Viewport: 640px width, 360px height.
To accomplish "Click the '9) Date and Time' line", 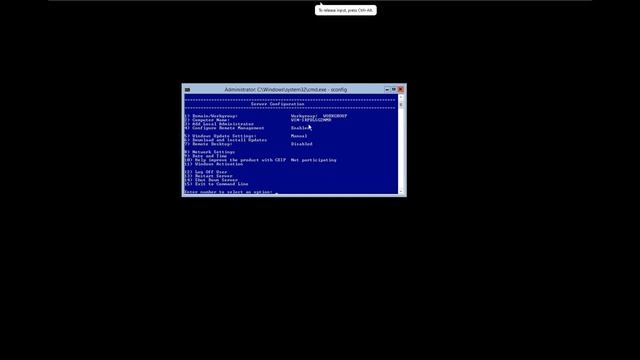I will click(205, 156).
